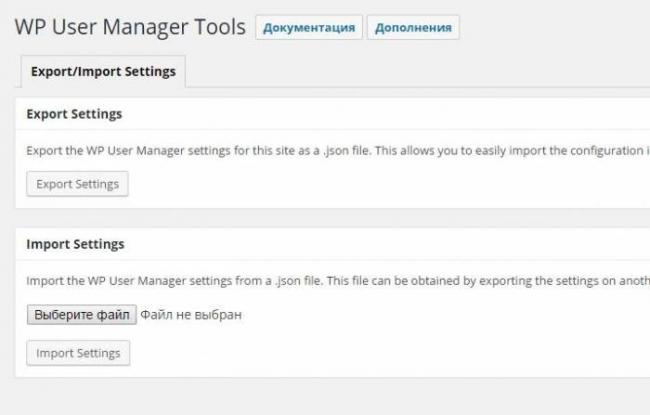The width and height of the screenshot is (650, 415).
Task: Click the 'Файл не выбран' label
Action: (x=191, y=315)
